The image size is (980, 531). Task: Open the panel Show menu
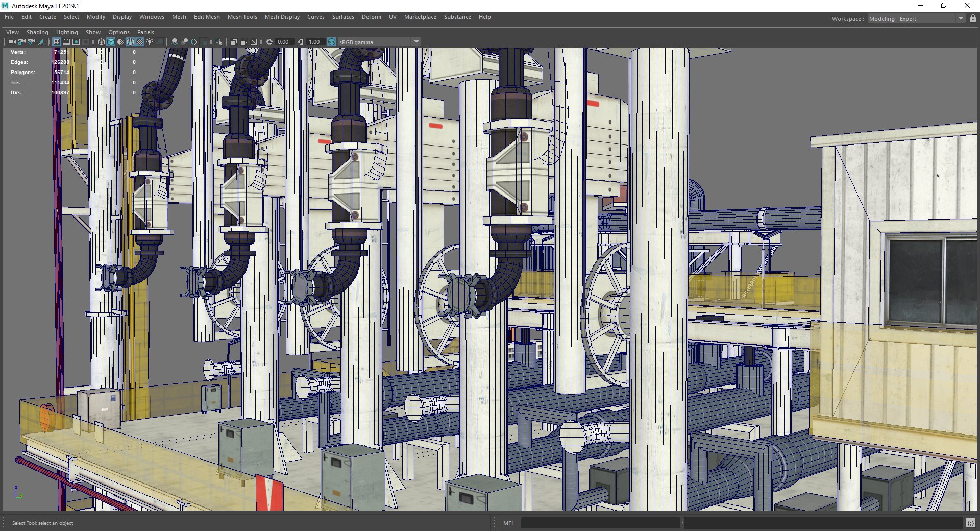tap(93, 32)
